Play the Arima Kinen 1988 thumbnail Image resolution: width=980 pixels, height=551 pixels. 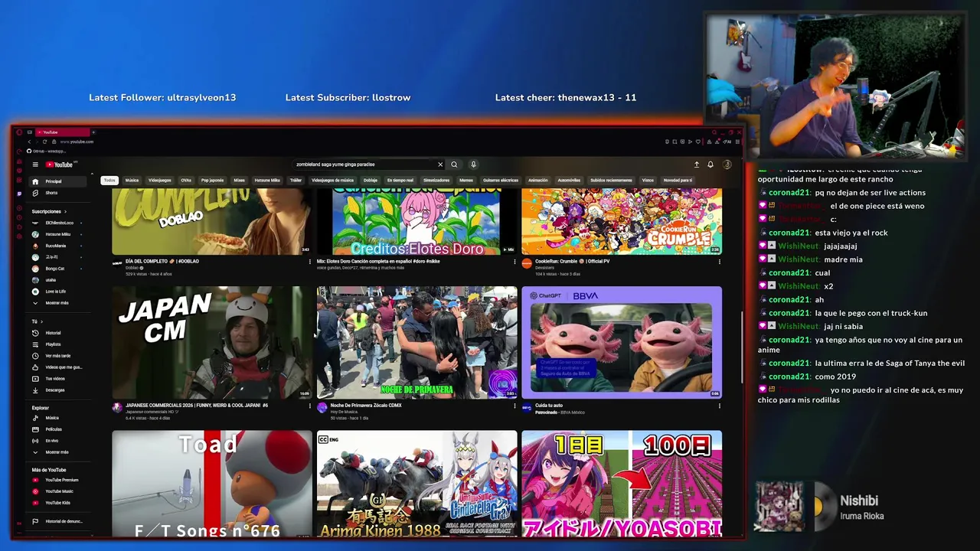417,484
